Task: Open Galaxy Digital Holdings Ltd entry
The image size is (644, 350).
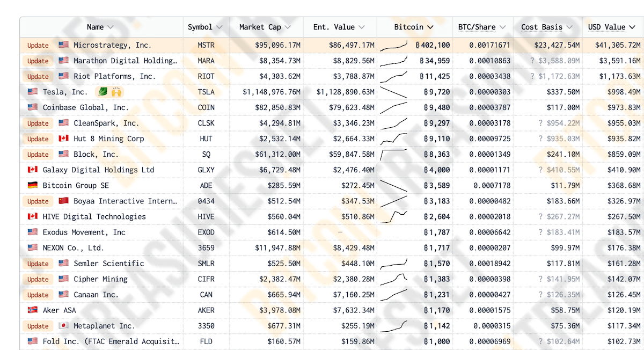Action: pos(98,170)
